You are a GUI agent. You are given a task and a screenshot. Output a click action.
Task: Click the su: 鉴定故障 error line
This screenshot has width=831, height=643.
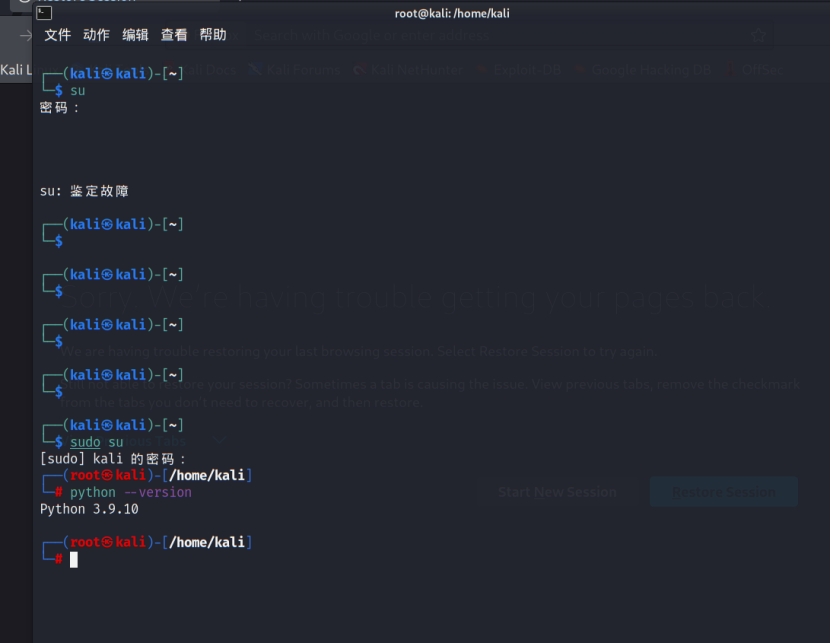84,191
